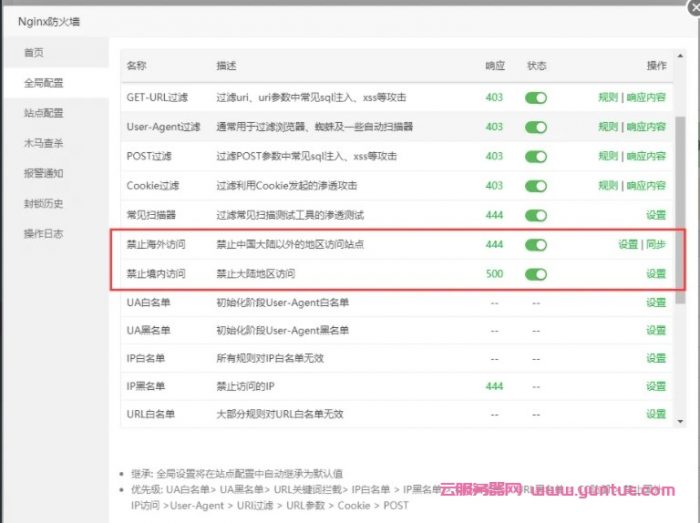Open 报警通知 sidebar item
This screenshot has width=700, height=523.
click(44, 173)
